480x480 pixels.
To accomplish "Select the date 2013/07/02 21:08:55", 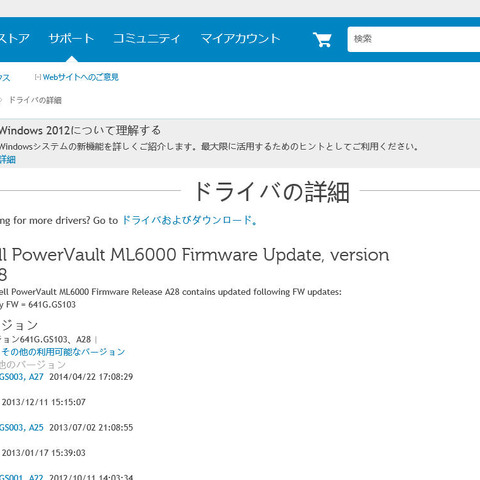I will [x=91, y=427].
